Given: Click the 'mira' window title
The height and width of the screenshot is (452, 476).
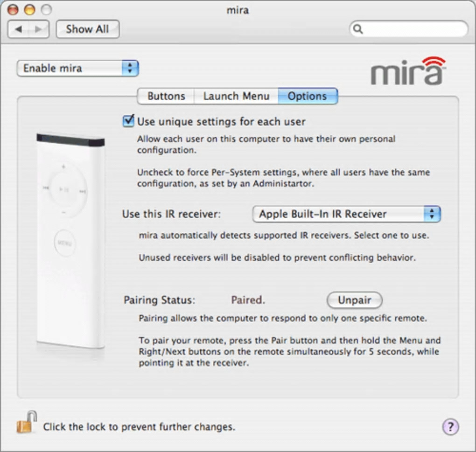Looking at the screenshot, I should (238, 10).
